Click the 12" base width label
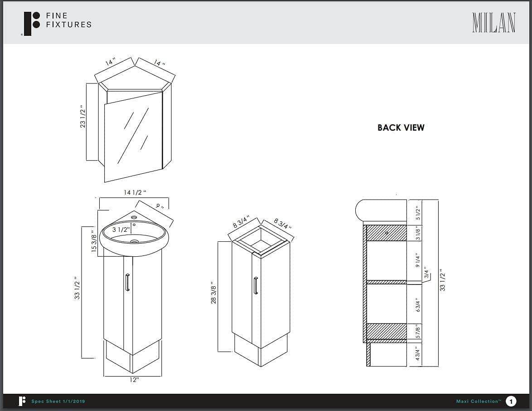 click(x=134, y=380)
